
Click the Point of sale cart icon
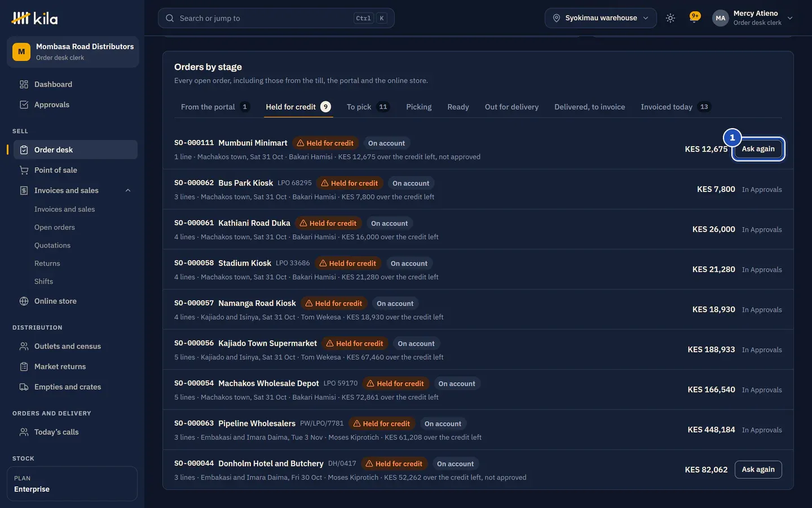[24, 170]
